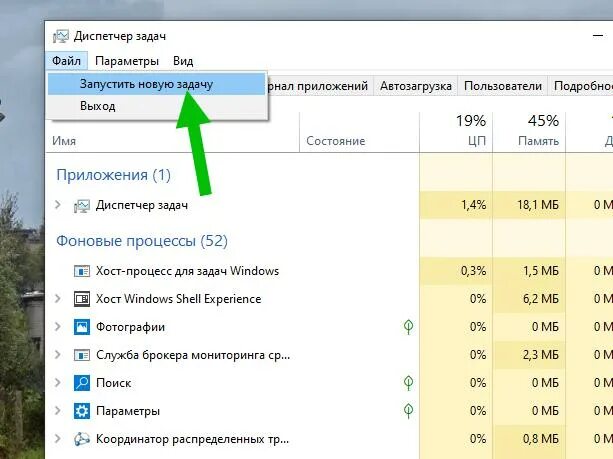
Task: Expand the Координатор распределенных row
Action: [x=58, y=439]
